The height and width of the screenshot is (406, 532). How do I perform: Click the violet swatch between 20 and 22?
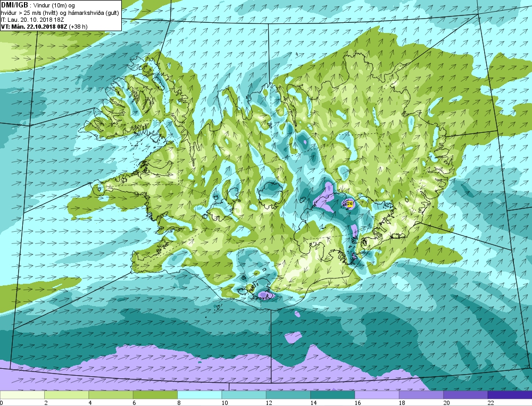click(465, 395)
